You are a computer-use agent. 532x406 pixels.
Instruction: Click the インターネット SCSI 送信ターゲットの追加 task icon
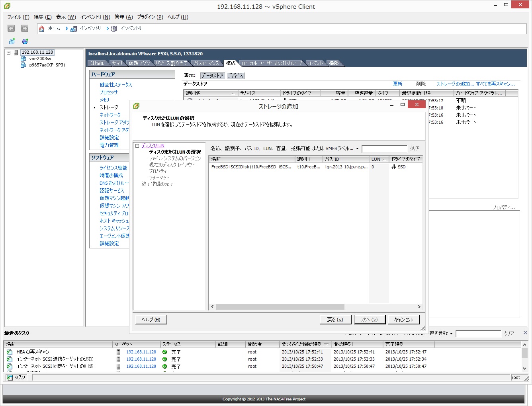(10, 359)
